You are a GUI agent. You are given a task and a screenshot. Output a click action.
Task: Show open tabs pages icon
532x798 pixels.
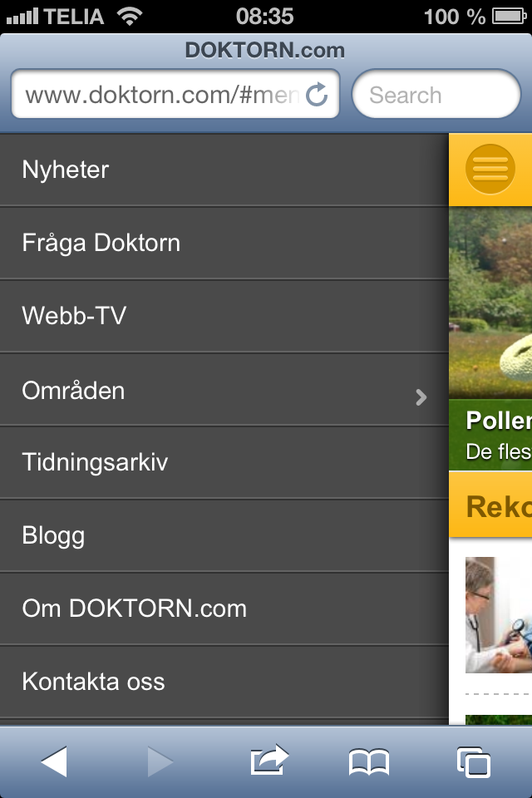point(474,761)
